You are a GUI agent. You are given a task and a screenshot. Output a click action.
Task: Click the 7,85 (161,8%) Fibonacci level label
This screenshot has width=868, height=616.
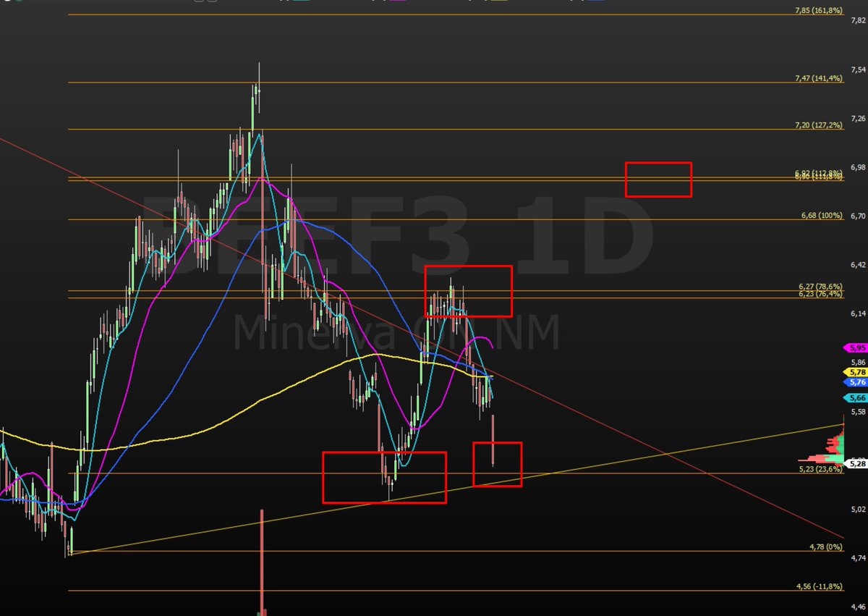pos(818,11)
